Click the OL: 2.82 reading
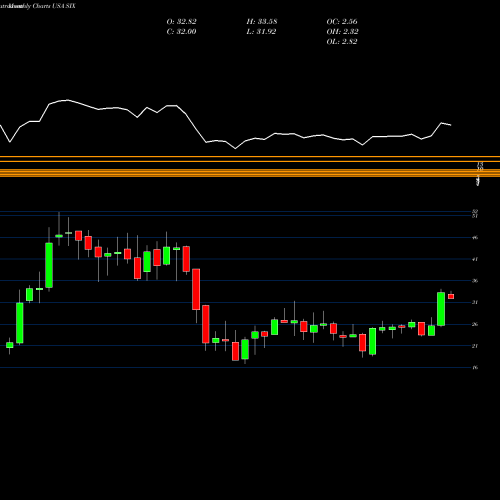Screen dimensions: 500x500 [342, 42]
